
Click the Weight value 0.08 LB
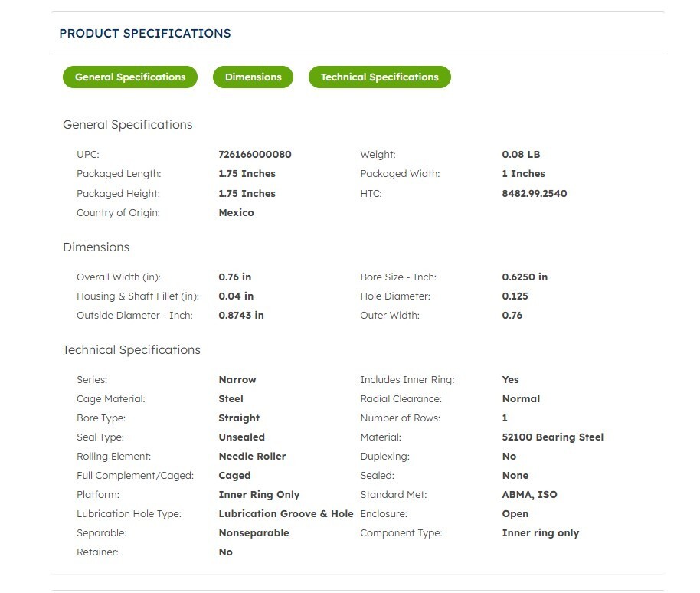point(521,155)
